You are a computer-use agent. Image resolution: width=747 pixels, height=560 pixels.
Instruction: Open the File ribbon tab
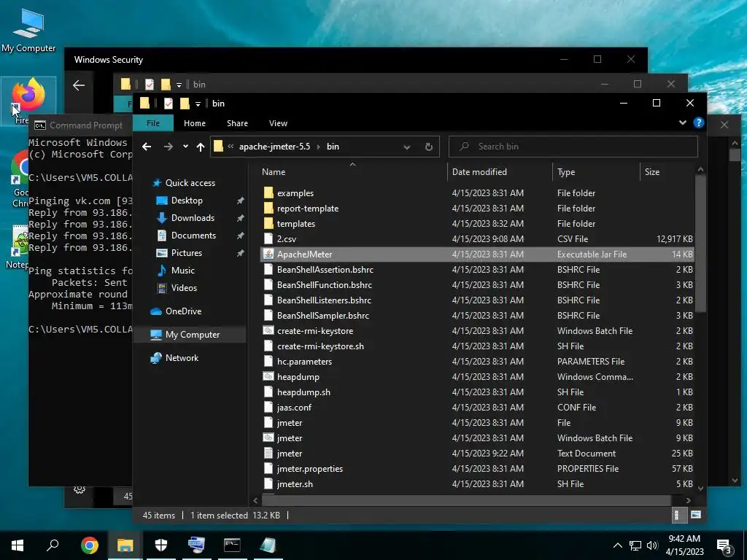pos(153,123)
